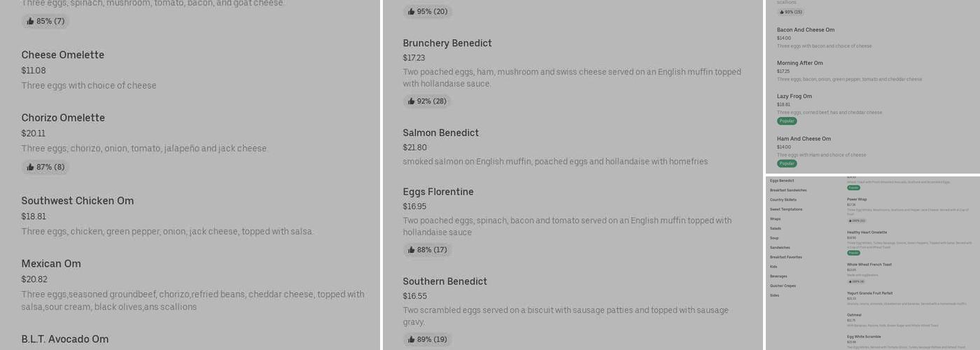This screenshot has height=350, width=980.
Task: Open the Salmon Benedict menu item
Action: pyautogui.click(x=440, y=133)
